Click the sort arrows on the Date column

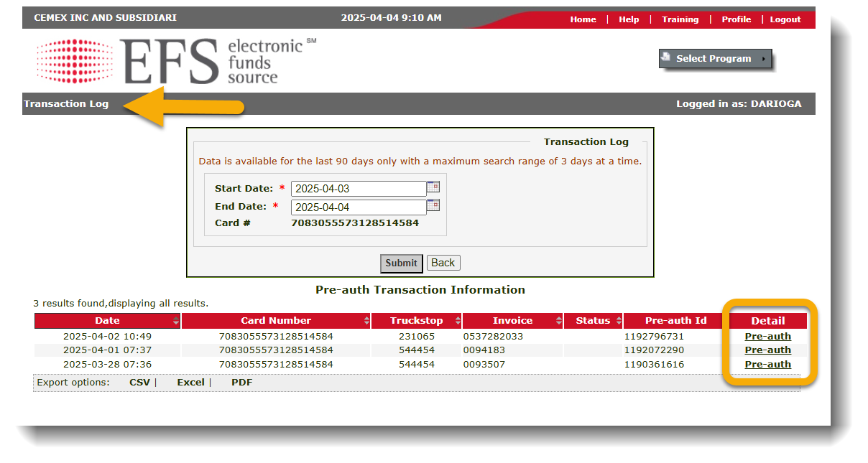pos(175,321)
